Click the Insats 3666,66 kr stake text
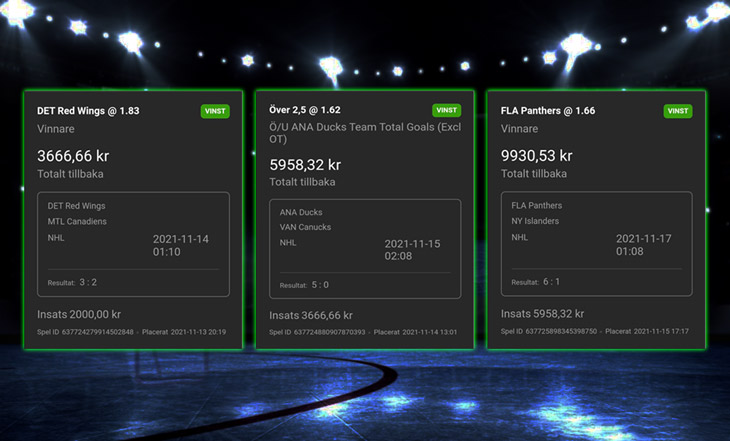The width and height of the screenshot is (730, 441). pyautogui.click(x=311, y=315)
